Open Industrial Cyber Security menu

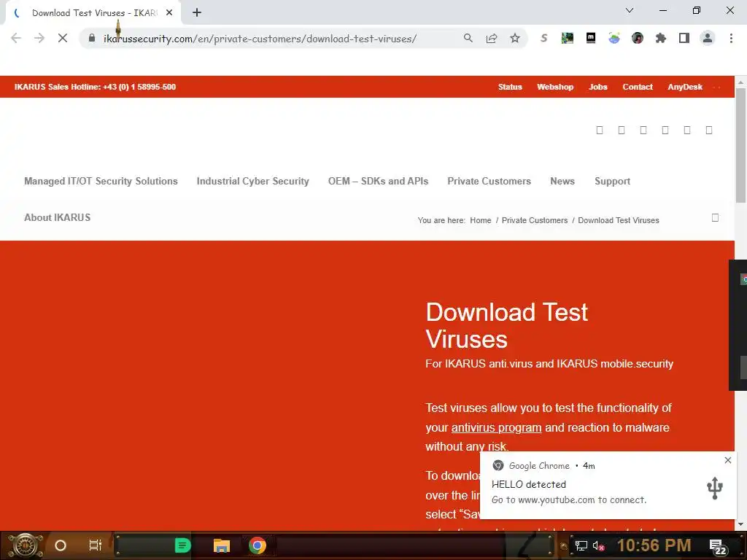[x=253, y=181]
